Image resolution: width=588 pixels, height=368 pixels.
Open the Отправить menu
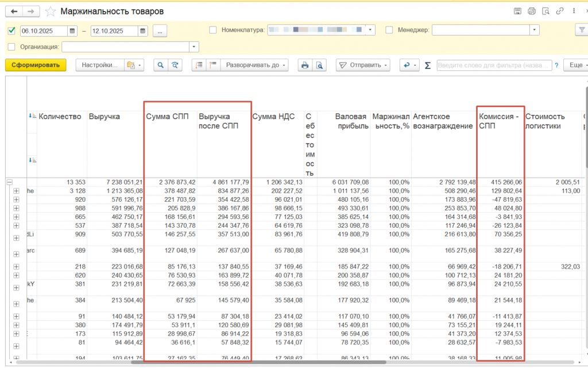click(x=363, y=65)
